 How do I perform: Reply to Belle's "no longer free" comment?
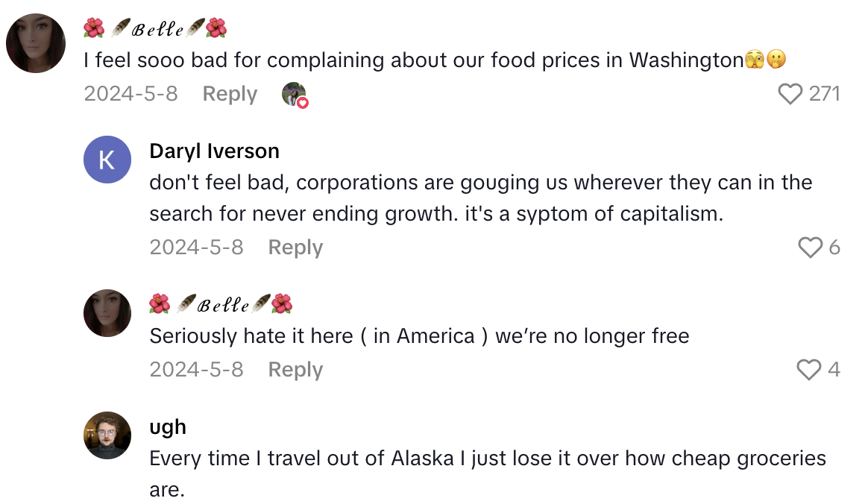(295, 369)
